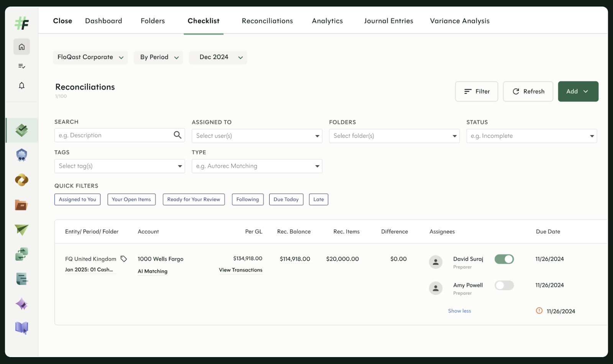Open the Variance Analysis tab

click(460, 21)
